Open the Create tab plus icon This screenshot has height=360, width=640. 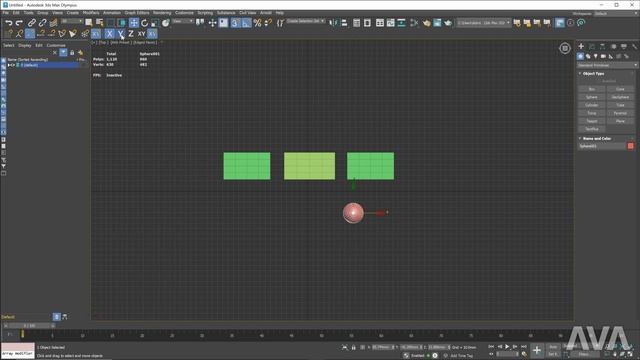[581, 47]
